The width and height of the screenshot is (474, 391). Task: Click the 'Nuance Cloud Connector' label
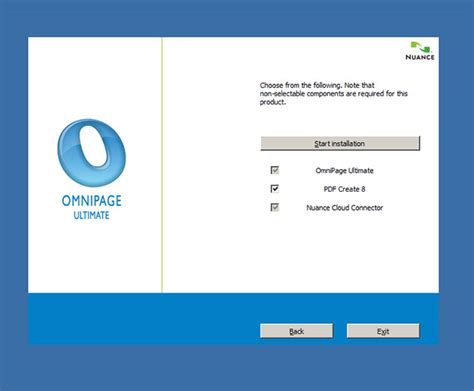coord(344,208)
